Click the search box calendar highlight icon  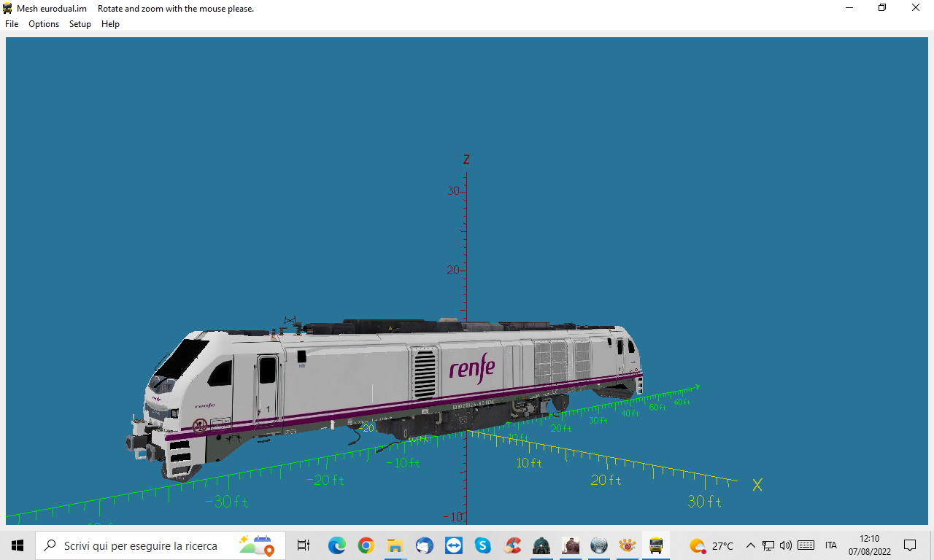(256, 545)
